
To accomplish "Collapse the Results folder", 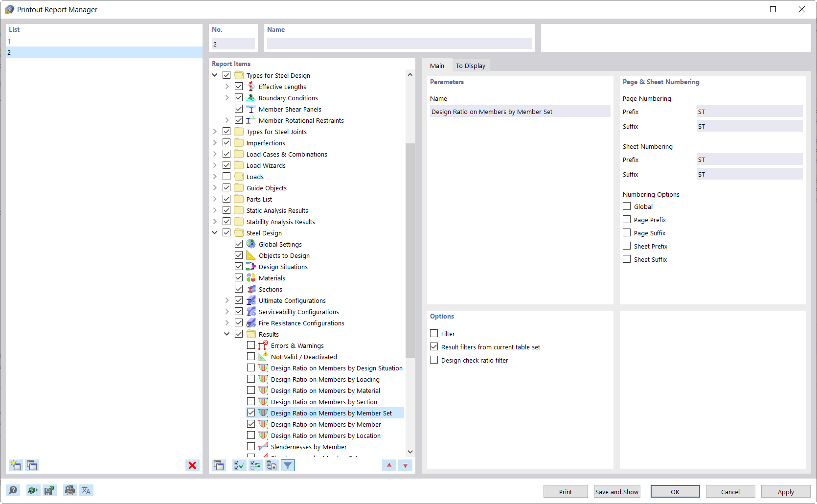I will tap(227, 334).
